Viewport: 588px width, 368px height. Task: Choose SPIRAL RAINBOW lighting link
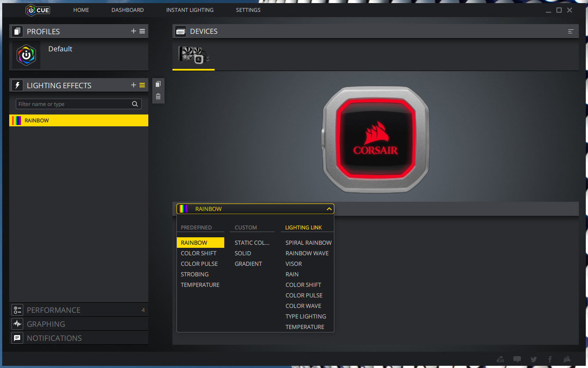[308, 243]
